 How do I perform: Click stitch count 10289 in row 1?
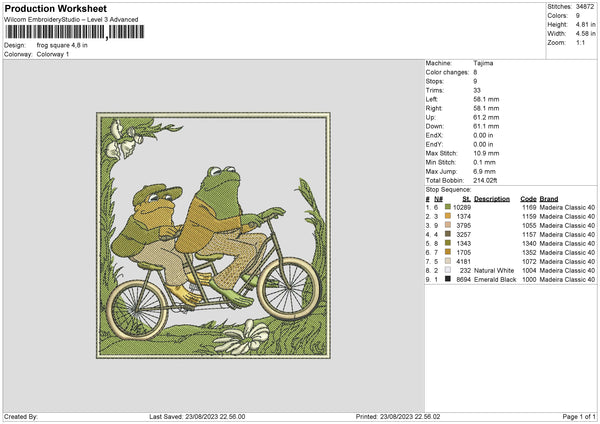coord(462,207)
